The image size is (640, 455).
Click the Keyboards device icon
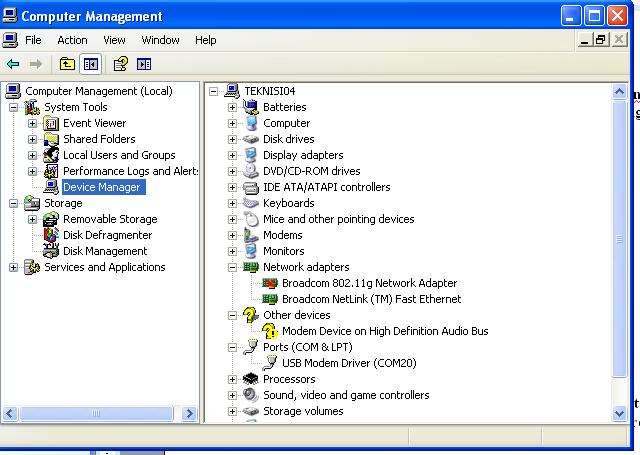251,203
